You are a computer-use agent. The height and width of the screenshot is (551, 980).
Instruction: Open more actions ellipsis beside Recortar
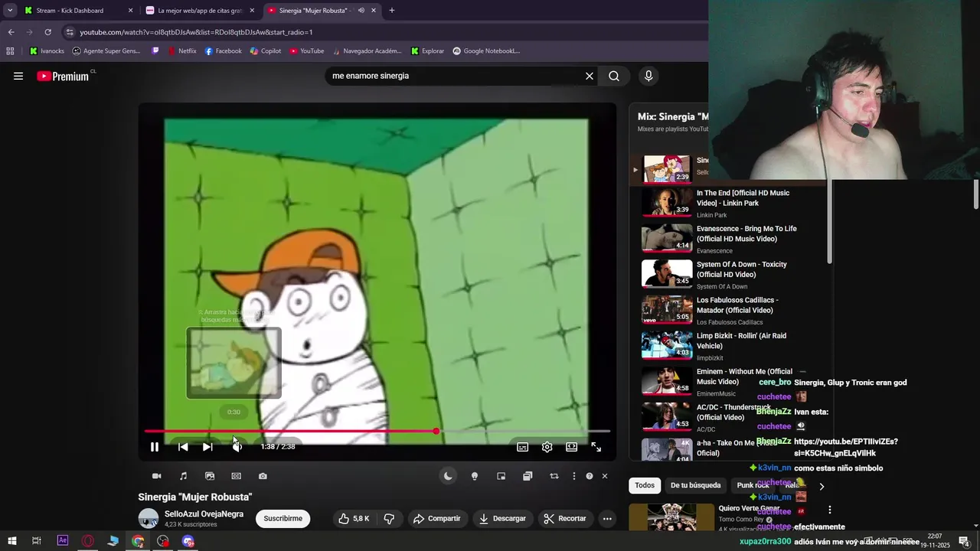607,518
